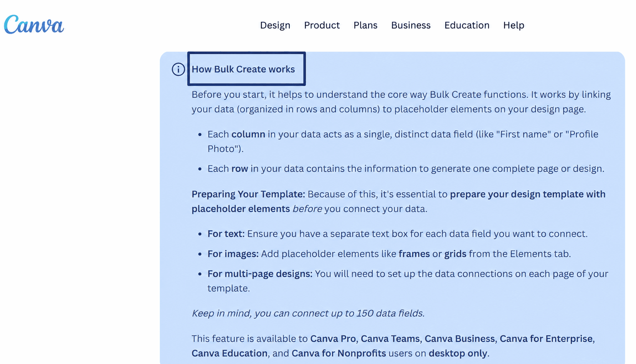Click the 'For text:' bullet label
The height and width of the screenshot is (364, 636).
coord(226,234)
